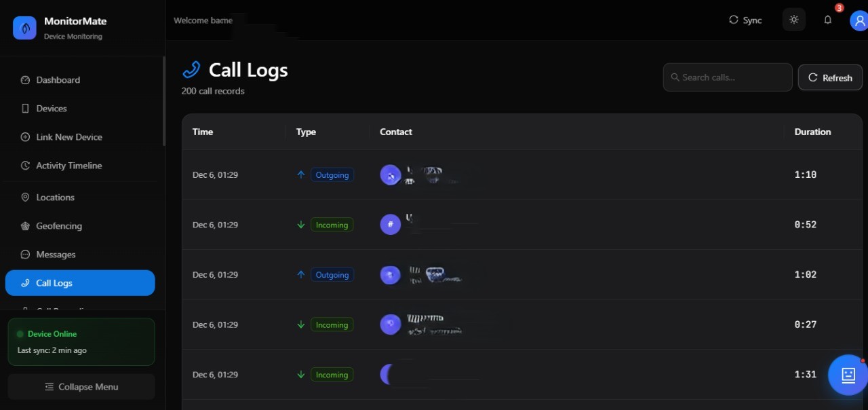Click the phone icon beside Call Logs heading
The height and width of the screenshot is (410, 868).
click(x=191, y=69)
